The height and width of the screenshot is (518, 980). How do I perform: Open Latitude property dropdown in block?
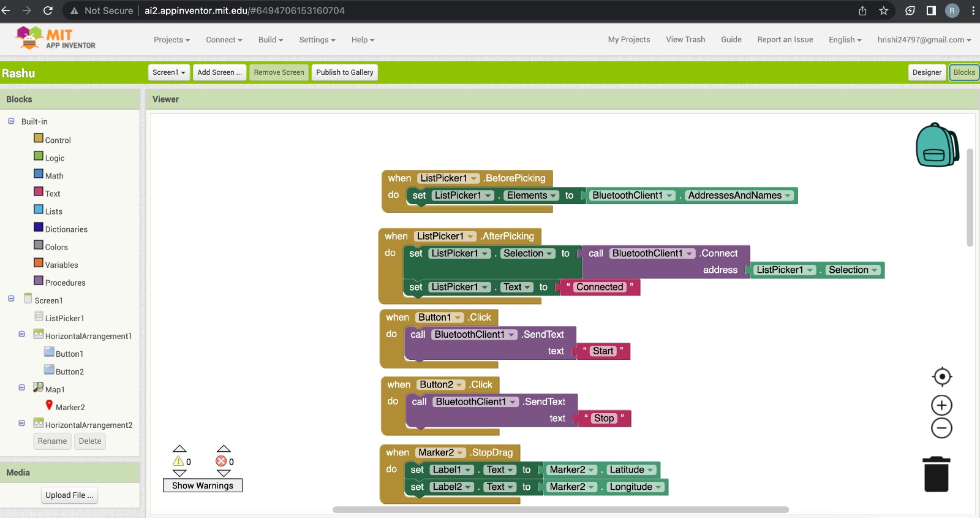click(x=631, y=470)
